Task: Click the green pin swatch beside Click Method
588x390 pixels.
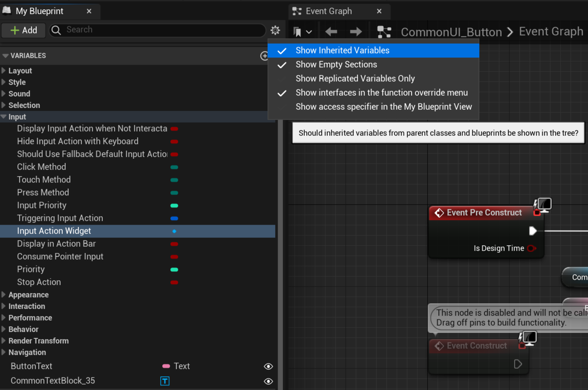Action: [174, 167]
